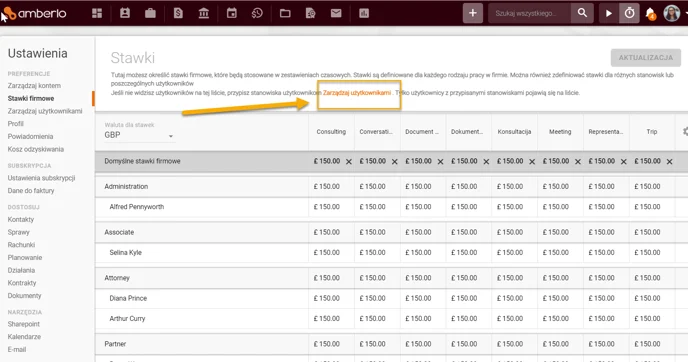Open the reports chart icon
The width and height of the screenshot is (688, 362).
[x=364, y=13]
